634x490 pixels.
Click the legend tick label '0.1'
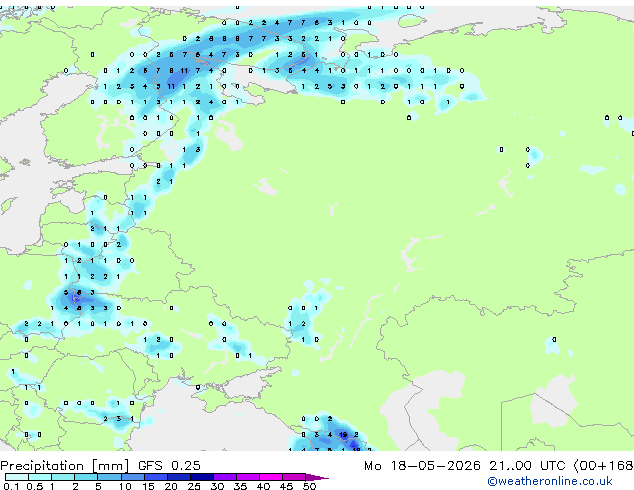(11, 486)
